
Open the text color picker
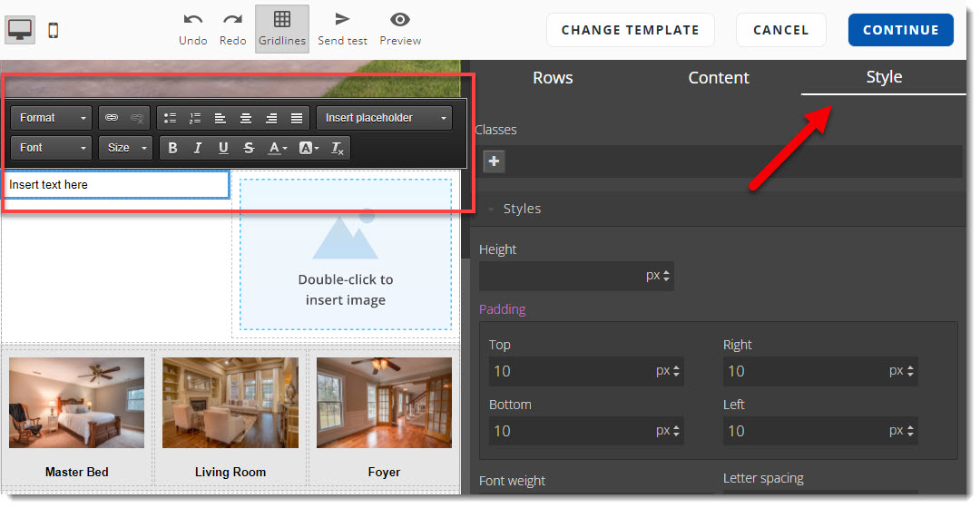click(x=277, y=148)
